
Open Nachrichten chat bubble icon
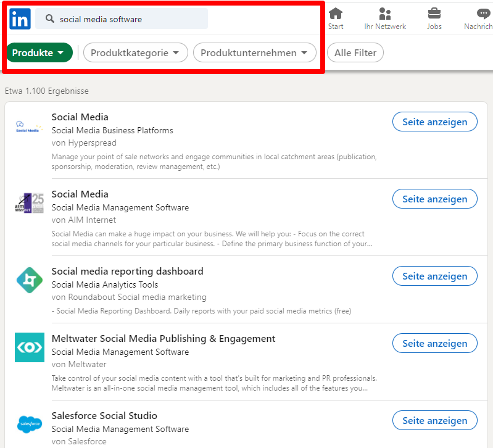tap(483, 14)
